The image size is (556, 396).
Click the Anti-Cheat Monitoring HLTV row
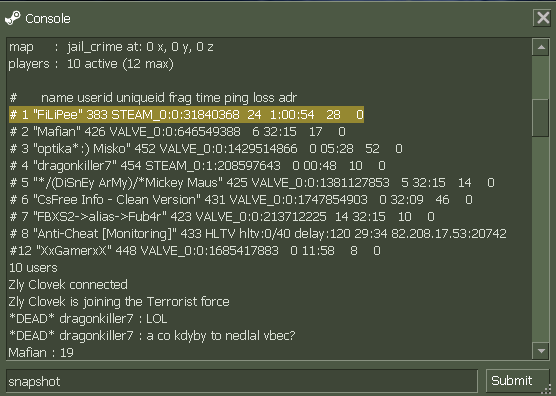point(258,234)
